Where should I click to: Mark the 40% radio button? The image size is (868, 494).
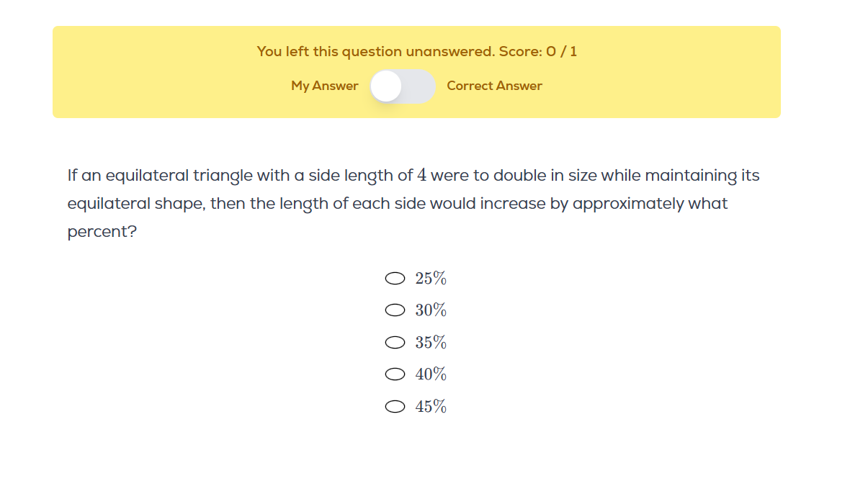[x=395, y=374]
